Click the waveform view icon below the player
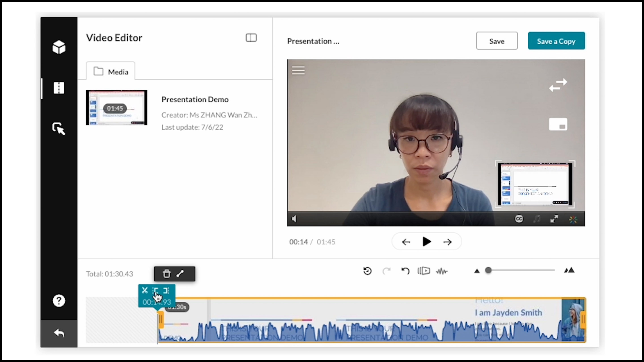 tap(442, 271)
